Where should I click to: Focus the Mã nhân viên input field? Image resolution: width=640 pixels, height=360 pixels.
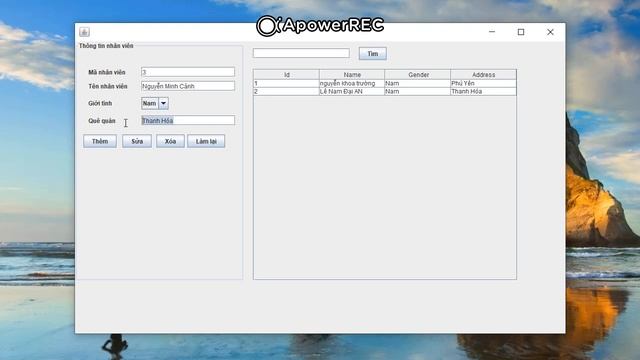(188, 72)
